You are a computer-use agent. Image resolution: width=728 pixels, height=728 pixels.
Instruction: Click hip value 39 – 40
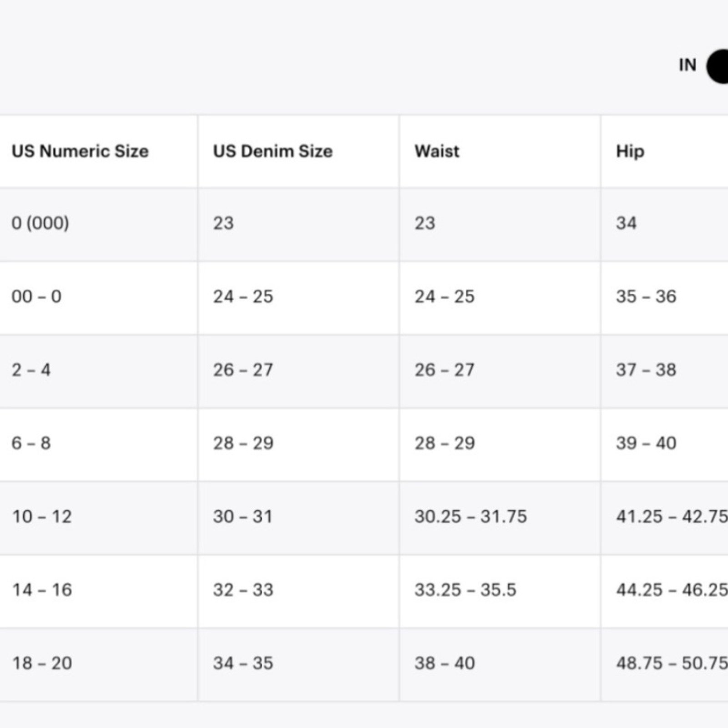tap(646, 443)
